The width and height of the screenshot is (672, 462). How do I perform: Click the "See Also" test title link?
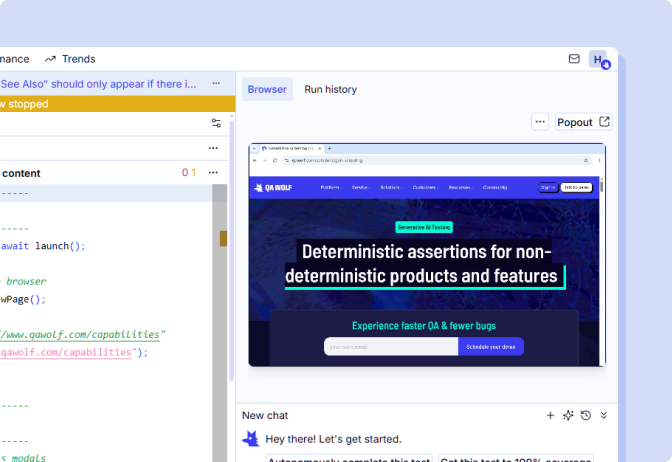point(98,84)
